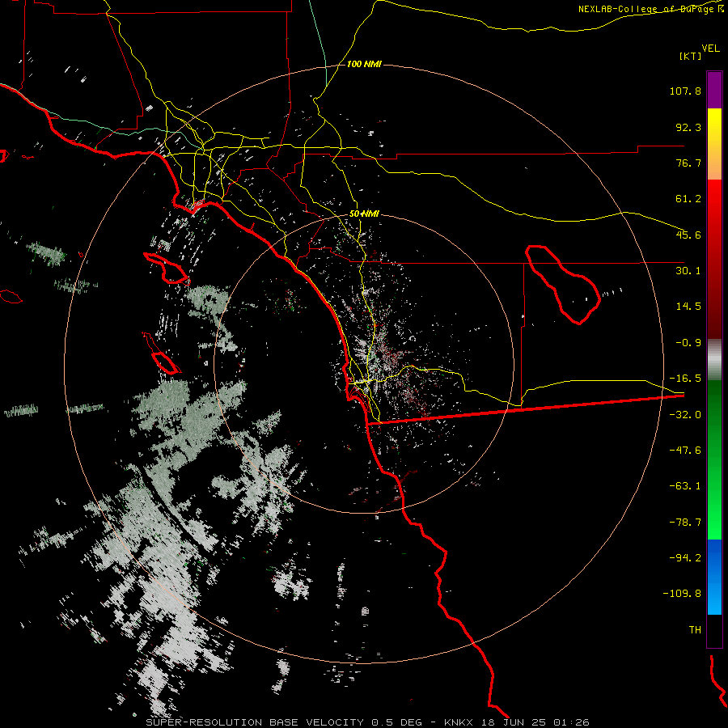
Task: Click the 76.7 legend value
Action: pyautogui.click(x=688, y=163)
